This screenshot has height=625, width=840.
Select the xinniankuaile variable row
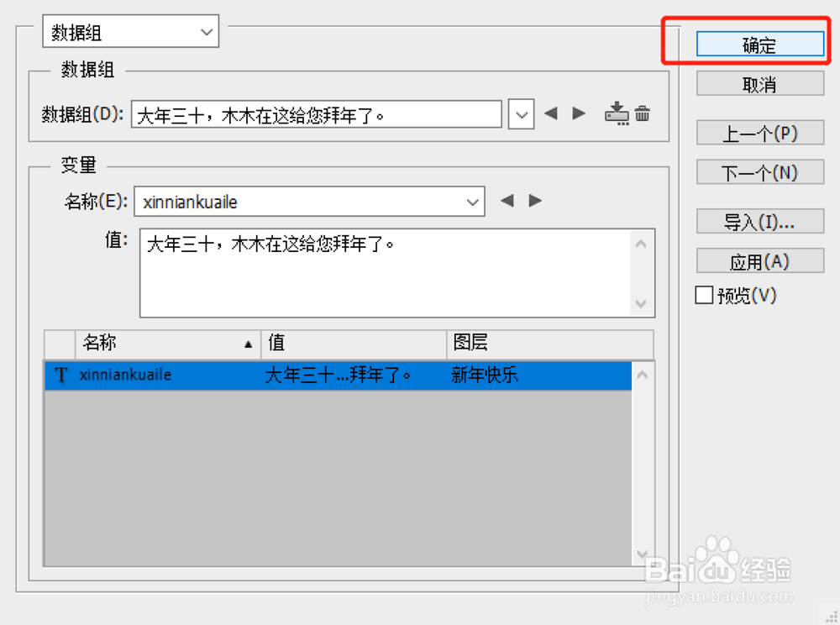338,375
